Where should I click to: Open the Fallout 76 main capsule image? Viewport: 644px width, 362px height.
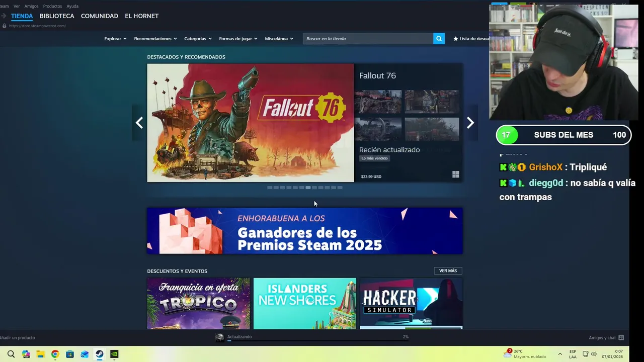251,123
